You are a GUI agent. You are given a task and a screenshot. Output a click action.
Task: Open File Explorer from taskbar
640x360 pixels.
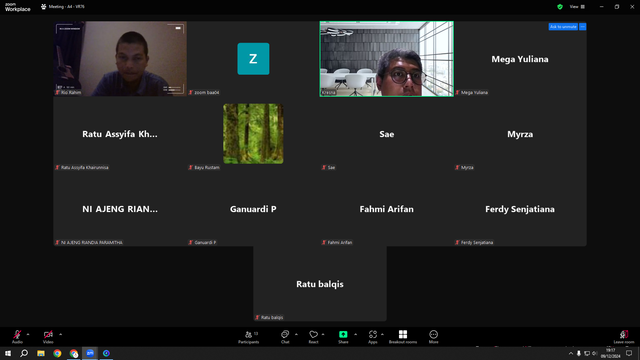pyautogui.click(x=41, y=353)
